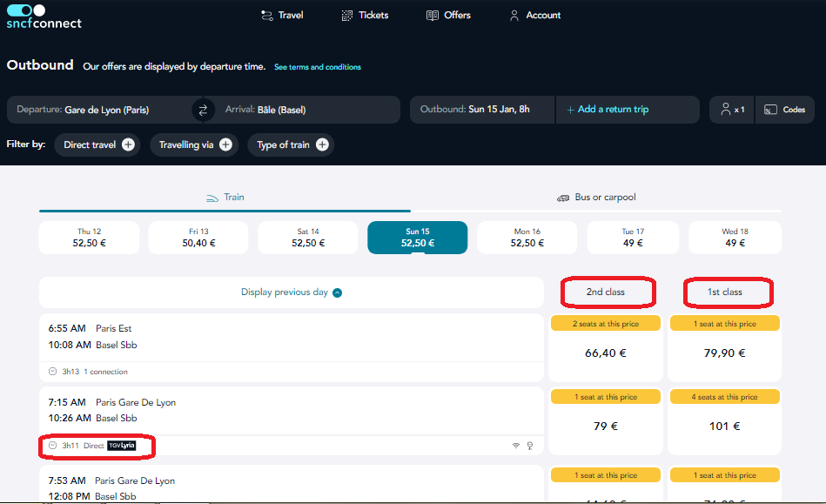Image resolution: width=826 pixels, height=504 pixels.
Task: Edit the Arrival Bâle (Basel) field
Action: tap(306, 110)
